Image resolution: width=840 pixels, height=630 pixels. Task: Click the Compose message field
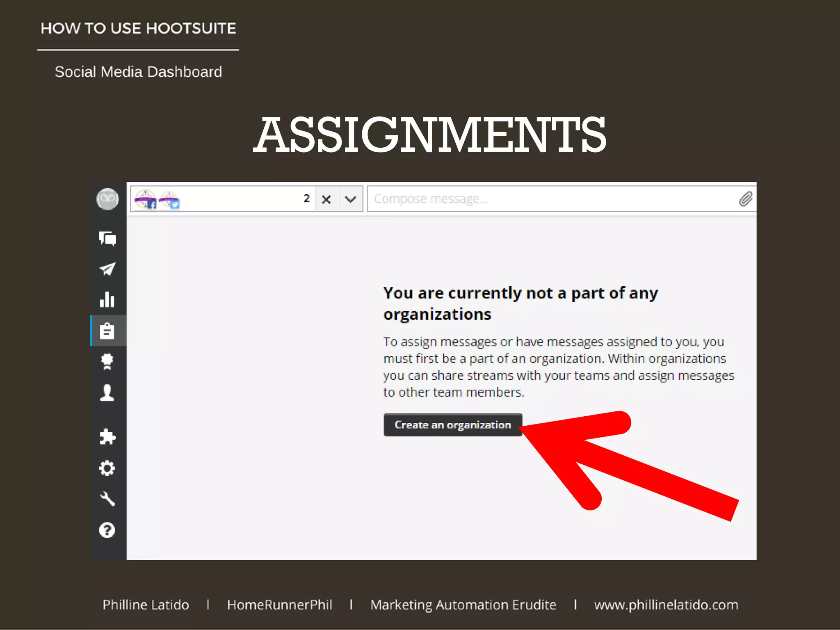tap(562, 199)
